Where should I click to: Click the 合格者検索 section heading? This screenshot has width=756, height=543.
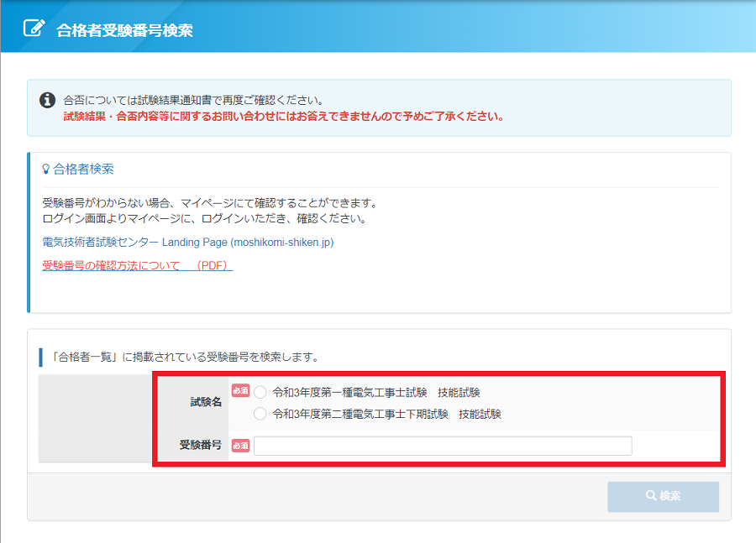83,170
